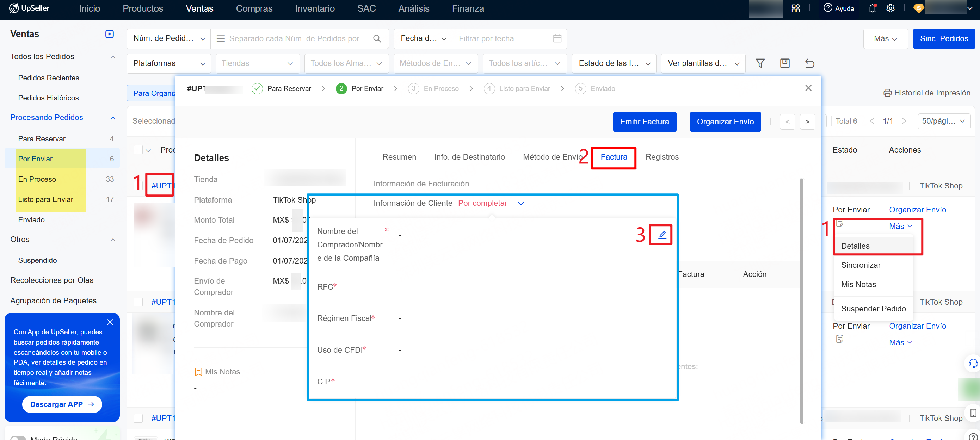Viewport: 980px width, 440px height.
Task: Click the printer icon of Historial de Impresión
Action: (887, 93)
